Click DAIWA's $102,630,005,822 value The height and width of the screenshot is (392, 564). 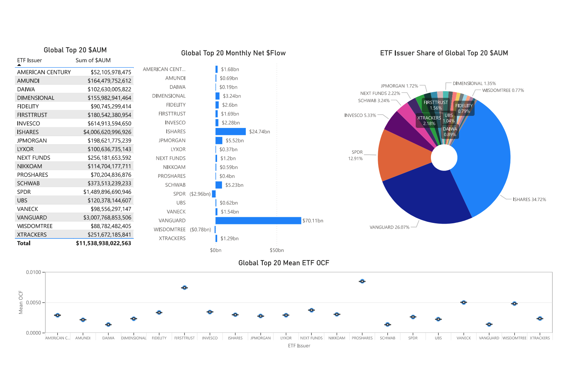(x=109, y=89)
